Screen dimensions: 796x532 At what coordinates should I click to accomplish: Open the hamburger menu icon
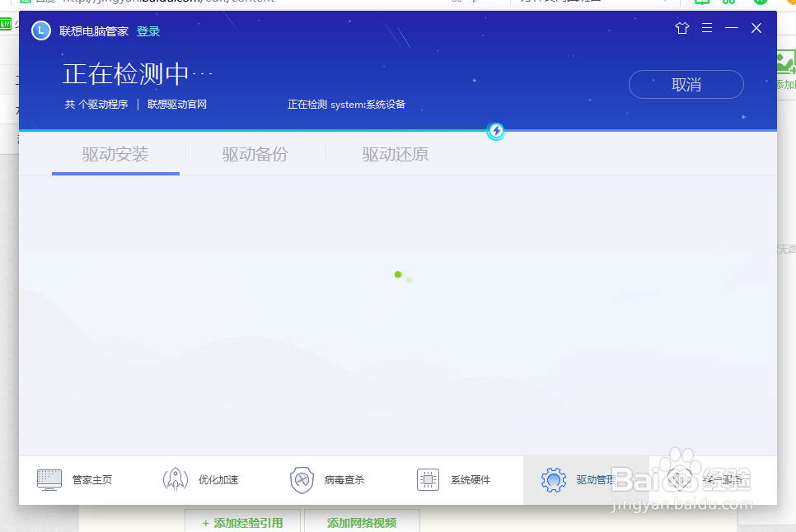coord(707,28)
